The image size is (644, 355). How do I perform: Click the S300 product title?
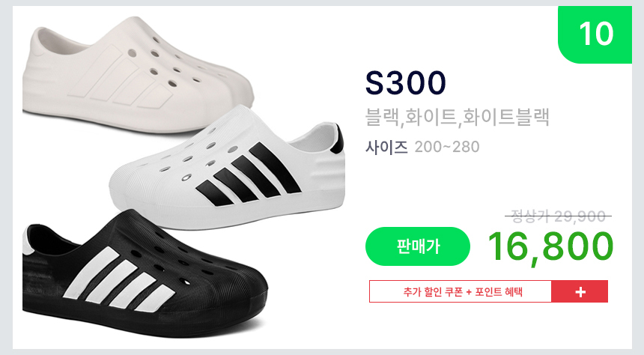pos(405,82)
